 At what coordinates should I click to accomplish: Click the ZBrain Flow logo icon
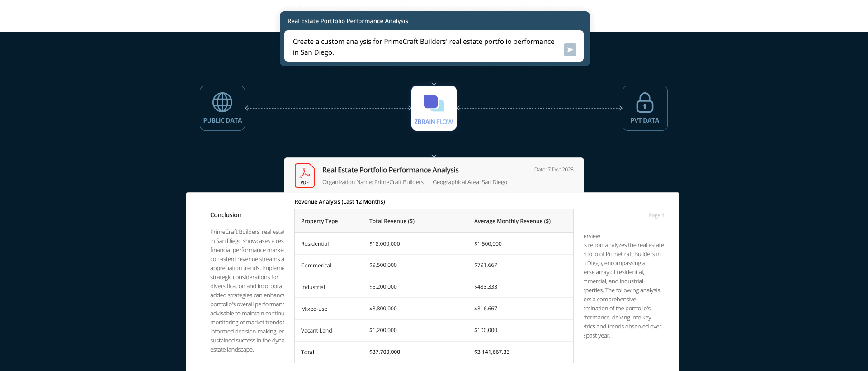click(x=434, y=103)
